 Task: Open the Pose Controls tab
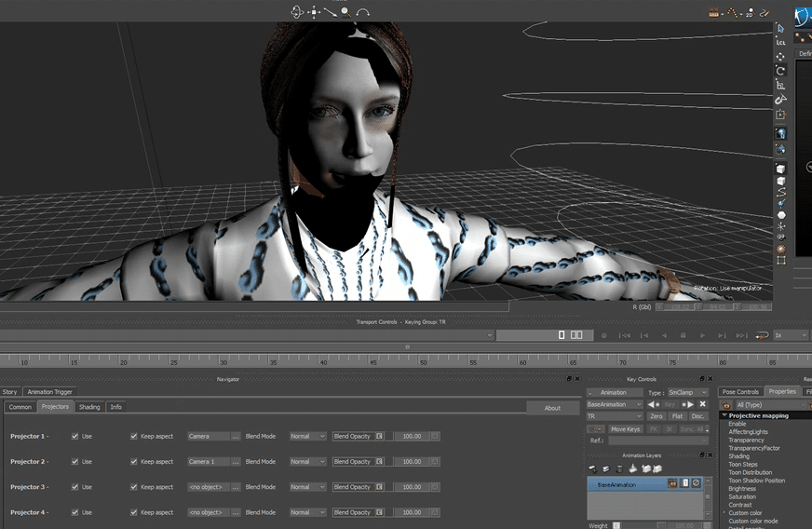[740, 392]
